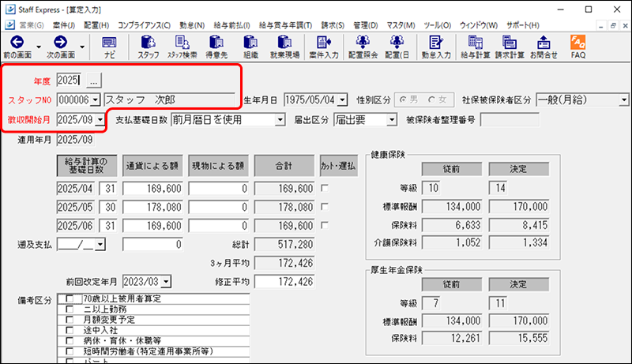This screenshot has width=632, height=364.
Task: Click the 給与計算の基礎日数 header button
Action: pyautogui.click(x=87, y=166)
